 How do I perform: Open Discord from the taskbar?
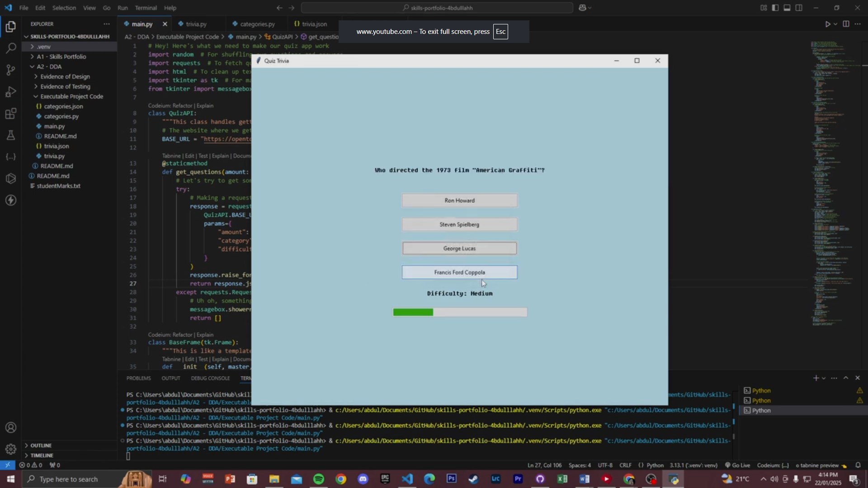pyautogui.click(x=363, y=479)
